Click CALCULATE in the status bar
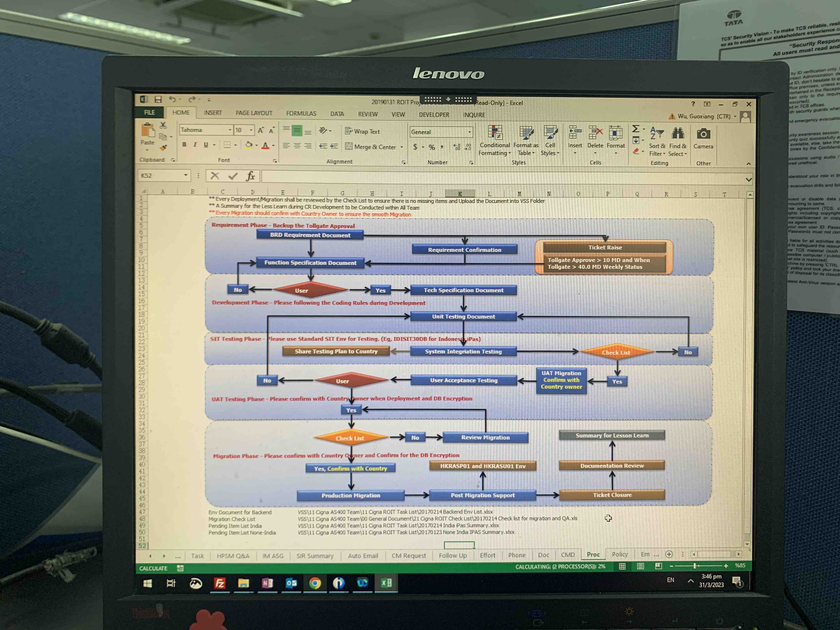Screen dimensions: 840x630 pos(153,569)
